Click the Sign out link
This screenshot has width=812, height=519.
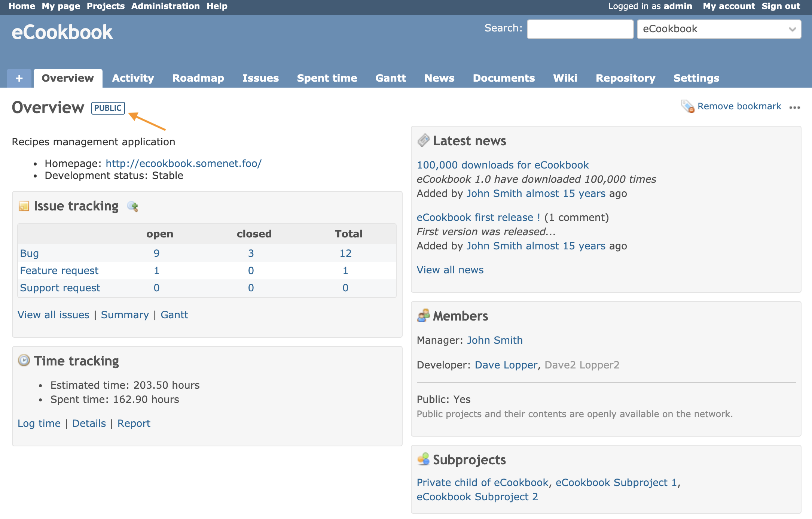tap(781, 6)
